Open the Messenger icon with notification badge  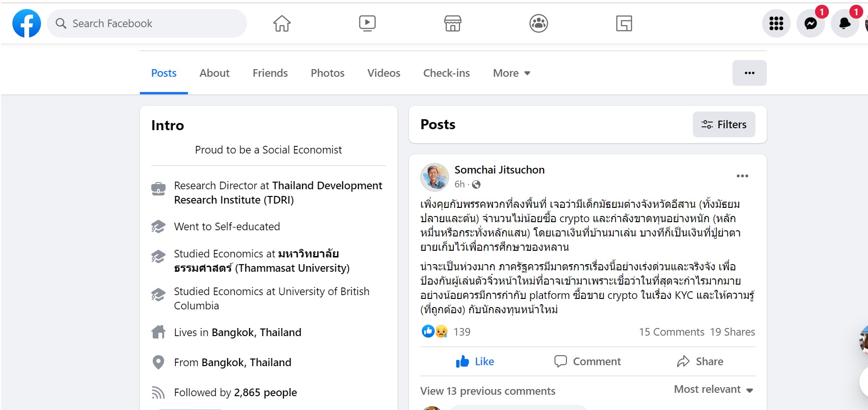[810, 23]
